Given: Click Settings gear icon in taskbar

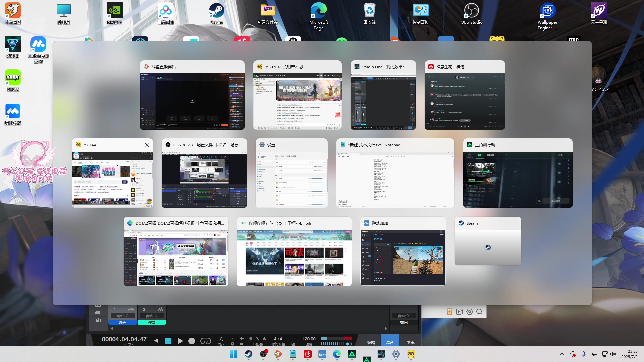Looking at the screenshot, I should 396,354.
